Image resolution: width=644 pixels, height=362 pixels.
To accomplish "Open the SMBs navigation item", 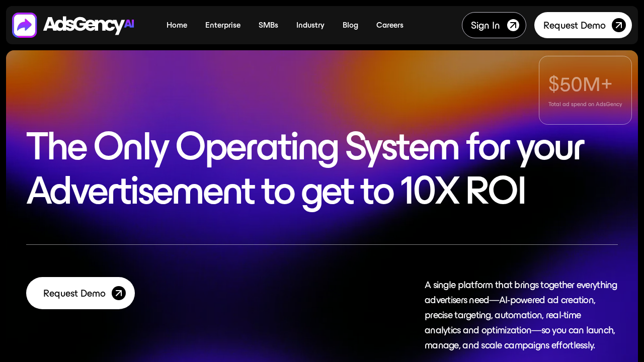I will pyautogui.click(x=268, y=25).
